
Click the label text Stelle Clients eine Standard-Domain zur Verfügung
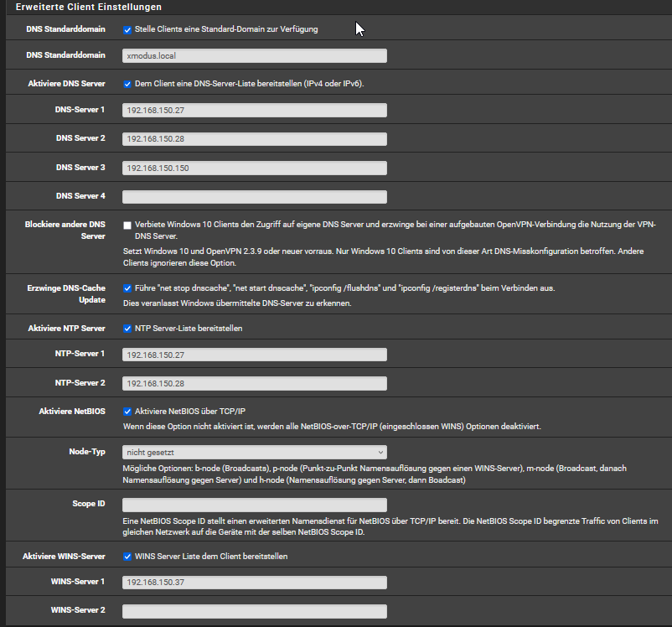click(x=226, y=29)
